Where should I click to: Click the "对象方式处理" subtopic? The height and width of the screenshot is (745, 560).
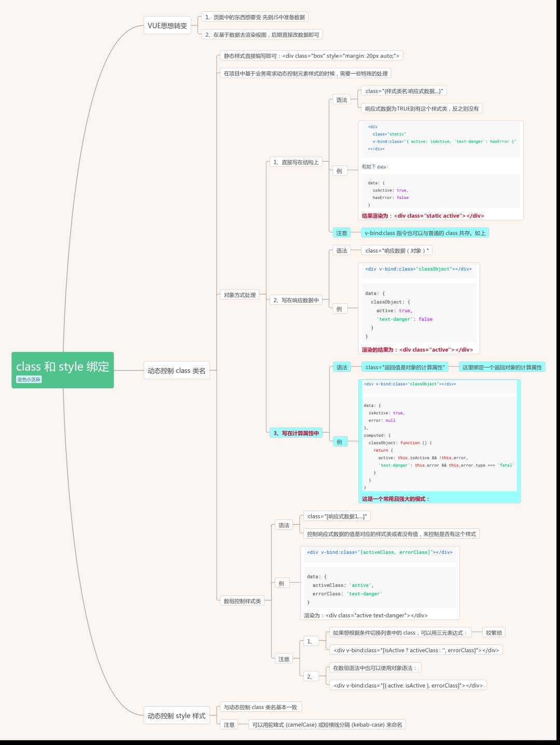click(240, 295)
